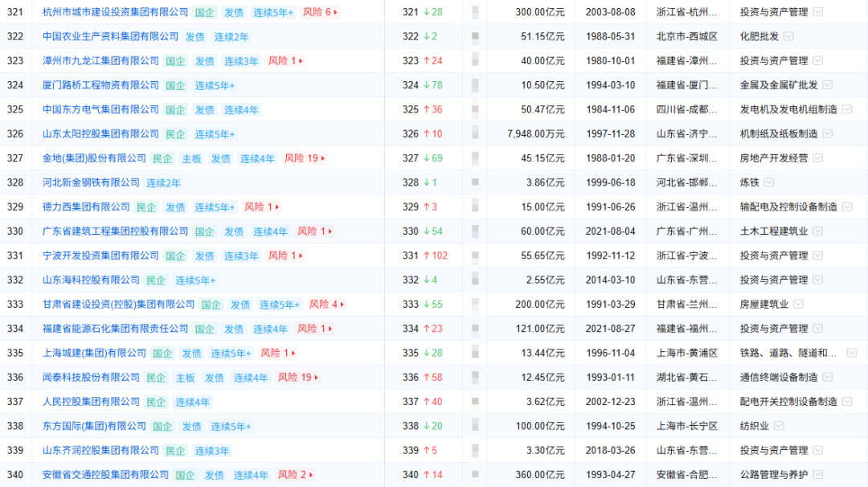Expand 风险 1 for 漳州市九龙江集团
Viewport: 868px width, 487px height.
click(x=285, y=61)
